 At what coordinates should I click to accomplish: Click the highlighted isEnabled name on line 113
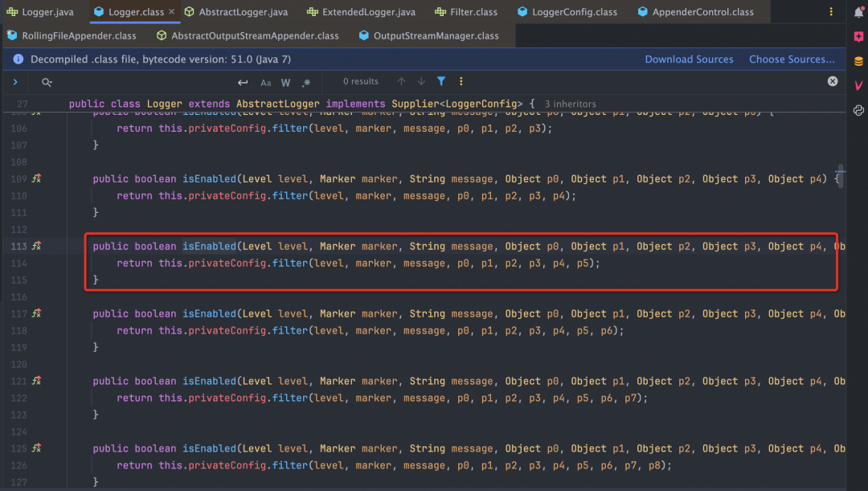[209, 247]
